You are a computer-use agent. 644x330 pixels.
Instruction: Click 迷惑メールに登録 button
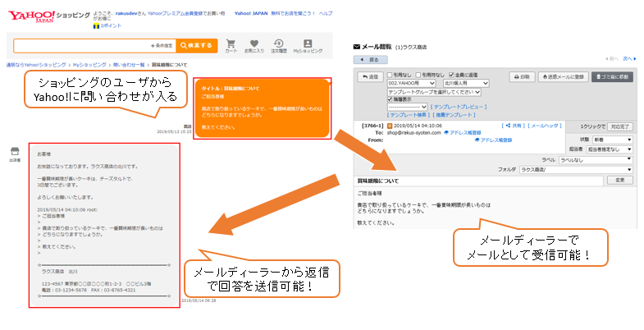[563, 77]
